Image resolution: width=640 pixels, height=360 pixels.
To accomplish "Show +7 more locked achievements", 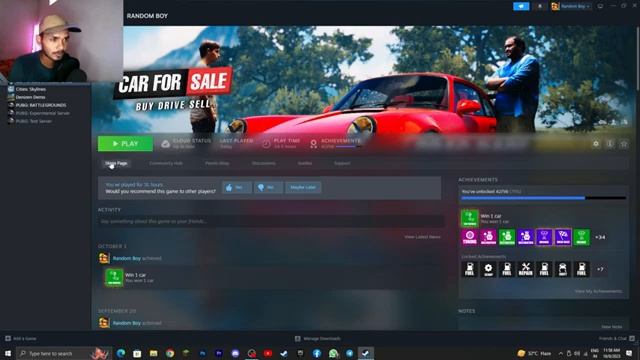I will 600,269.
